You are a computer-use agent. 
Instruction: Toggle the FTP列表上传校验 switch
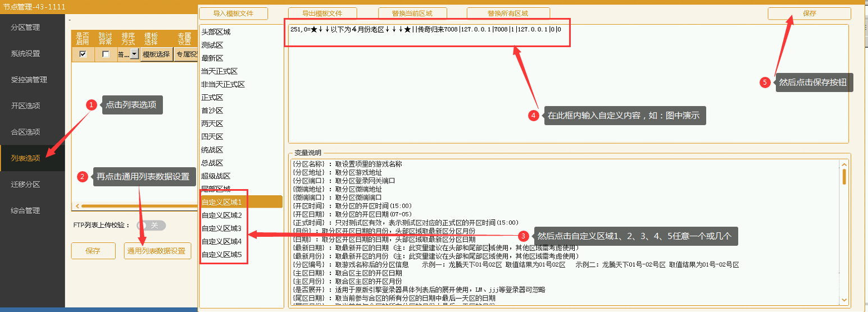(x=152, y=225)
